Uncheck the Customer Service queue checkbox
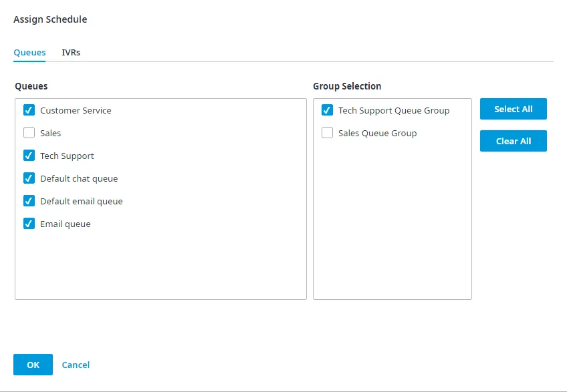 pos(29,110)
